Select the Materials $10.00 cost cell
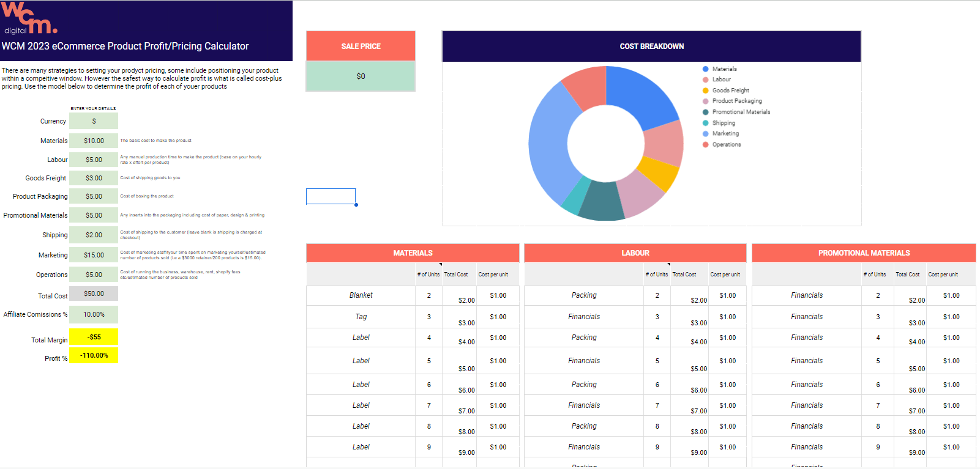 click(x=94, y=141)
